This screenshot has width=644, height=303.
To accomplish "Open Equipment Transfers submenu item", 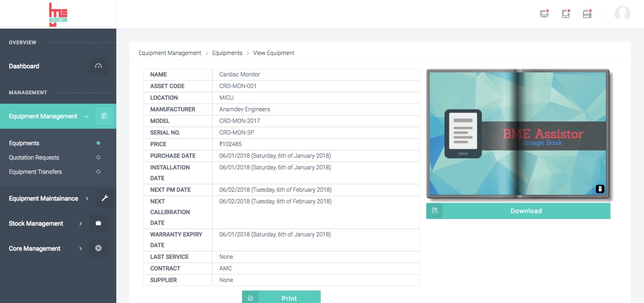I will pyautogui.click(x=35, y=172).
